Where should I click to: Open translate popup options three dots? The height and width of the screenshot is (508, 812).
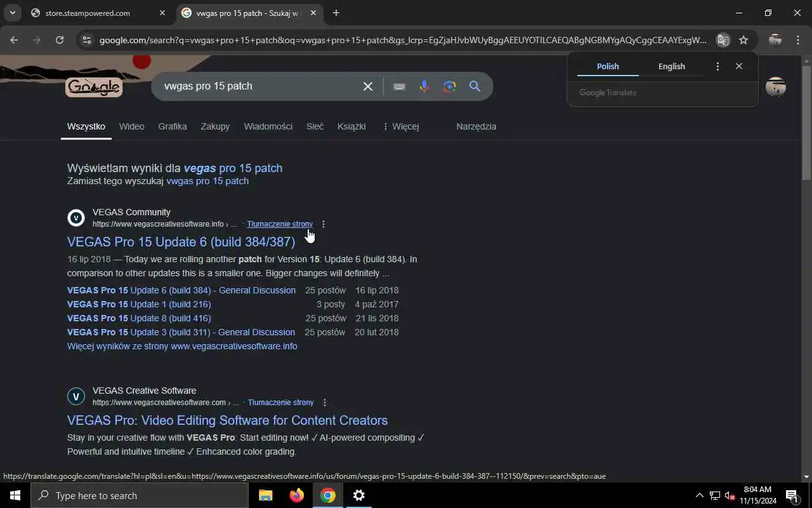717,66
